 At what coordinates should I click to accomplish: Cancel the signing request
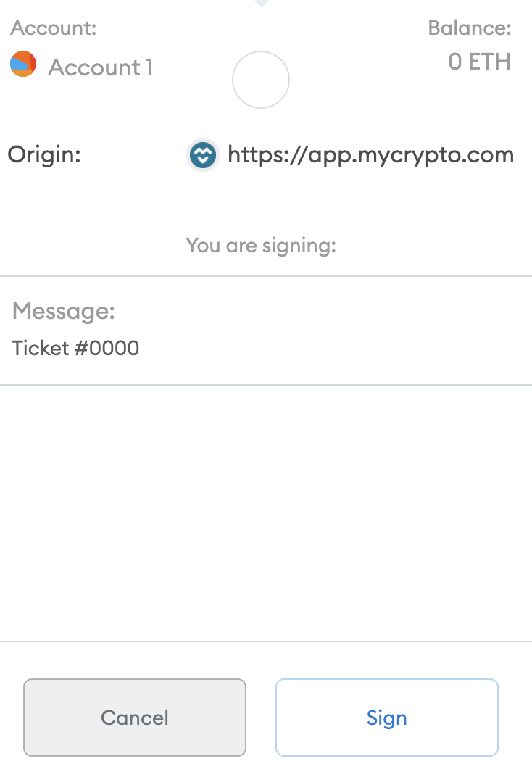coord(134,718)
